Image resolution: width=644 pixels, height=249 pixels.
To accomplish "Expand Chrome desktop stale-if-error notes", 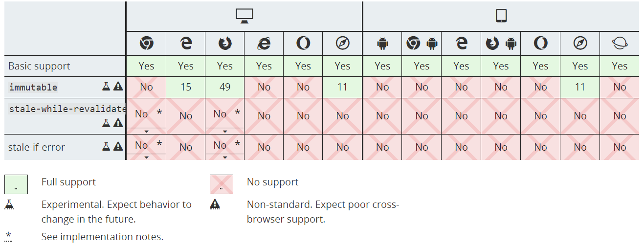I will 146,157.
